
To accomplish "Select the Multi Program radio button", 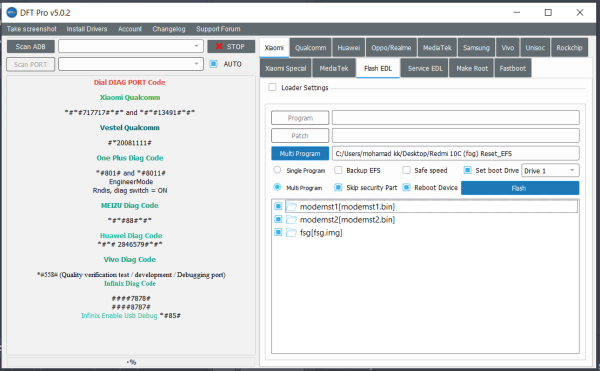I will [x=277, y=187].
